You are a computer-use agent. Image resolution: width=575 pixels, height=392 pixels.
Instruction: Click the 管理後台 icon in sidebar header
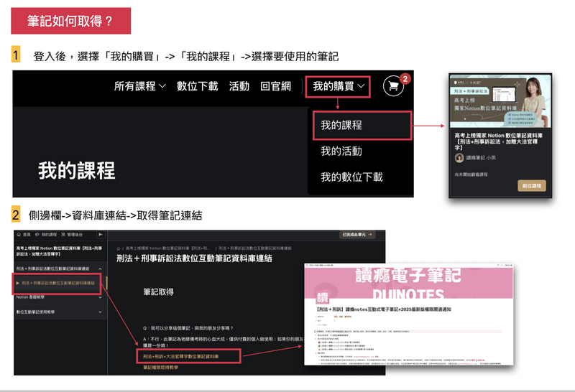(64, 235)
